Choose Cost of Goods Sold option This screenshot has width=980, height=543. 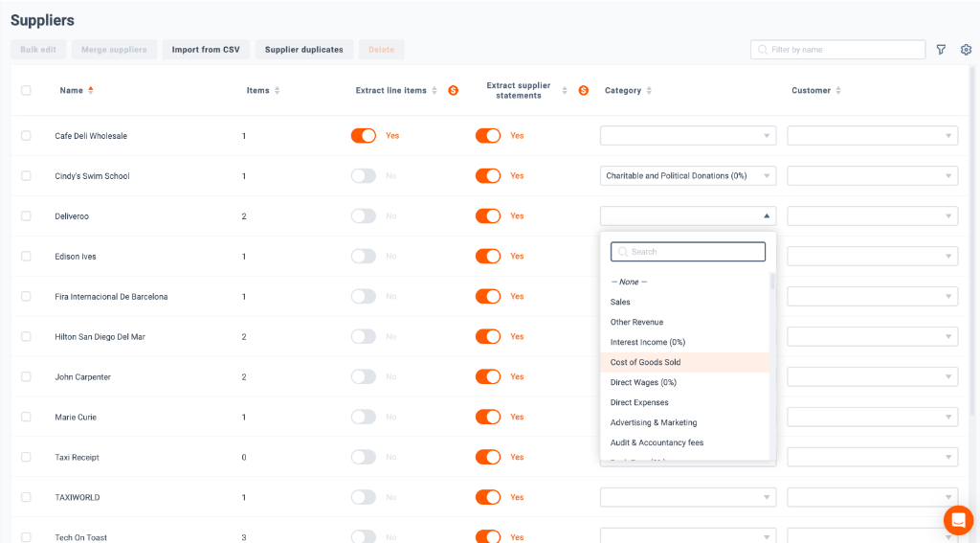(x=685, y=362)
